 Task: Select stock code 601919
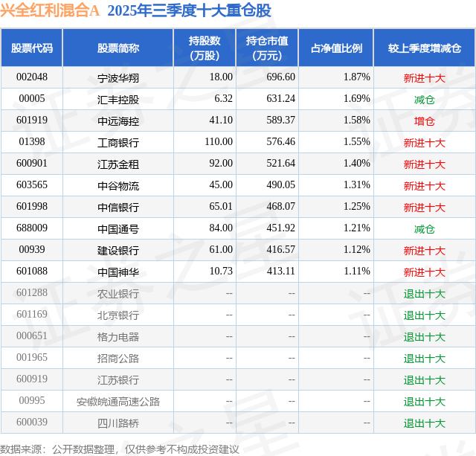[x=32, y=121]
